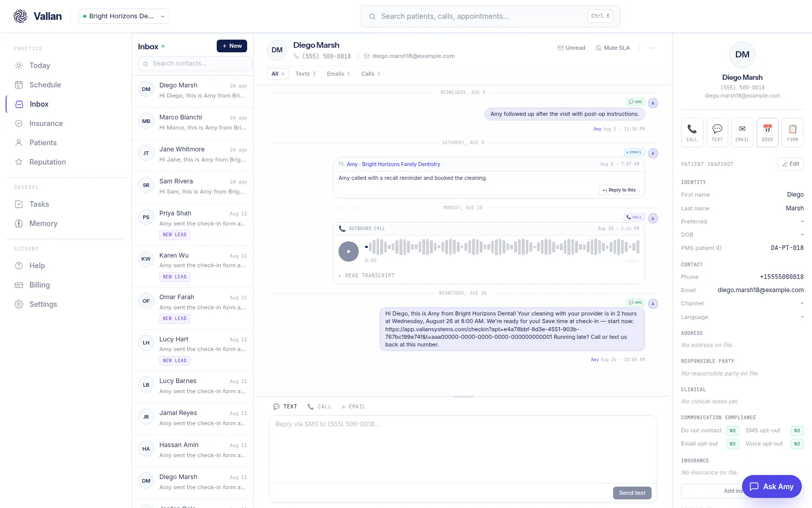Open Jamal Reyes conversation
Screen dimensions: 812x508
(x=193, y=419)
